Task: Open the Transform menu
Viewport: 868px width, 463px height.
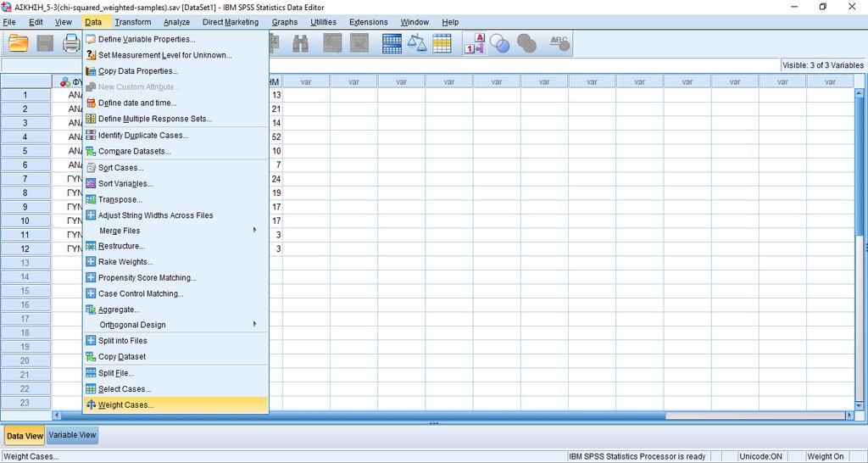Action: click(133, 22)
